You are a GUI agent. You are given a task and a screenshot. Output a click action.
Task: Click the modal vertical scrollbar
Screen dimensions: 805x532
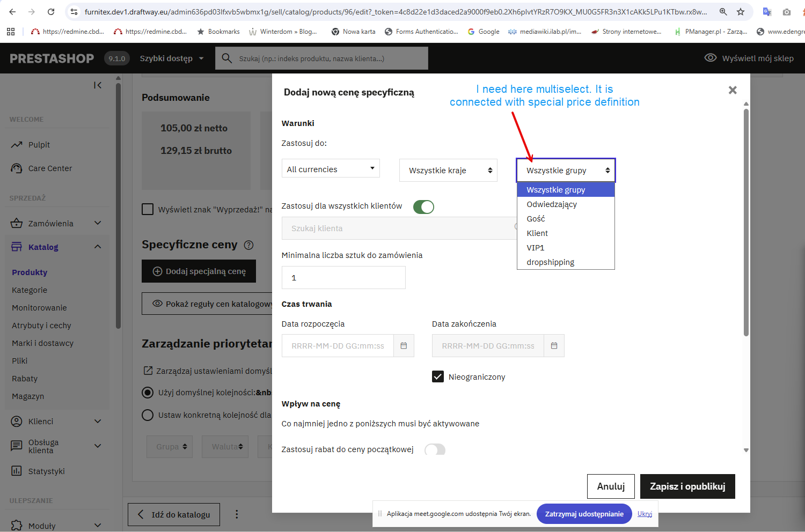click(x=746, y=223)
